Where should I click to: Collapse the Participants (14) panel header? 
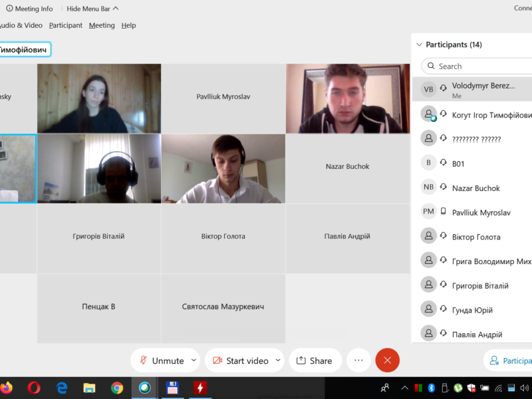[419, 45]
